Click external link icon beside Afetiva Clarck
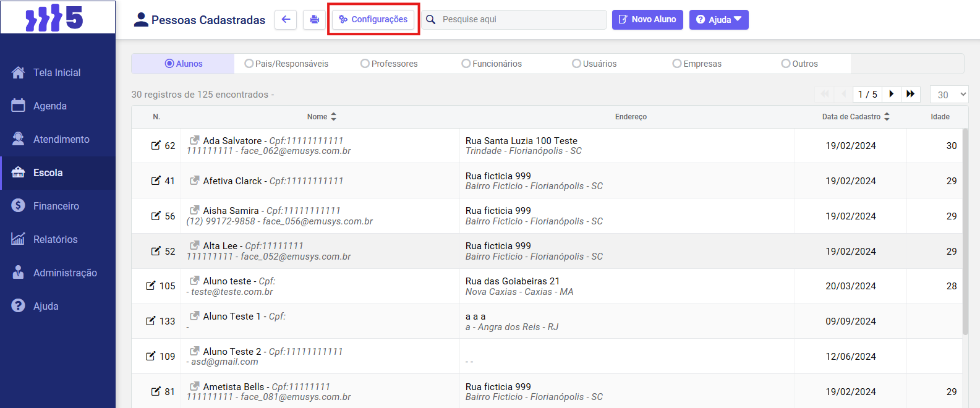The width and height of the screenshot is (980, 408). pyautogui.click(x=194, y=181)
